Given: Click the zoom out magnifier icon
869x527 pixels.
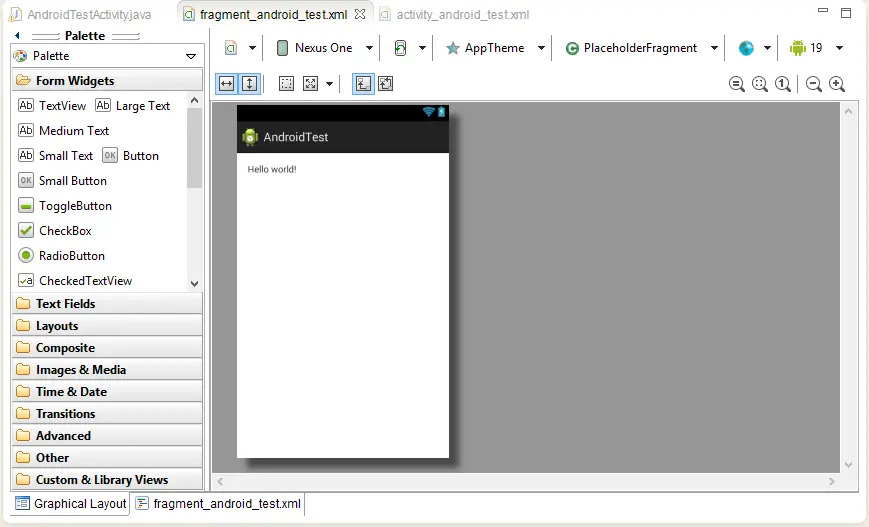Looking at the screenshot, I should point(814,85).
